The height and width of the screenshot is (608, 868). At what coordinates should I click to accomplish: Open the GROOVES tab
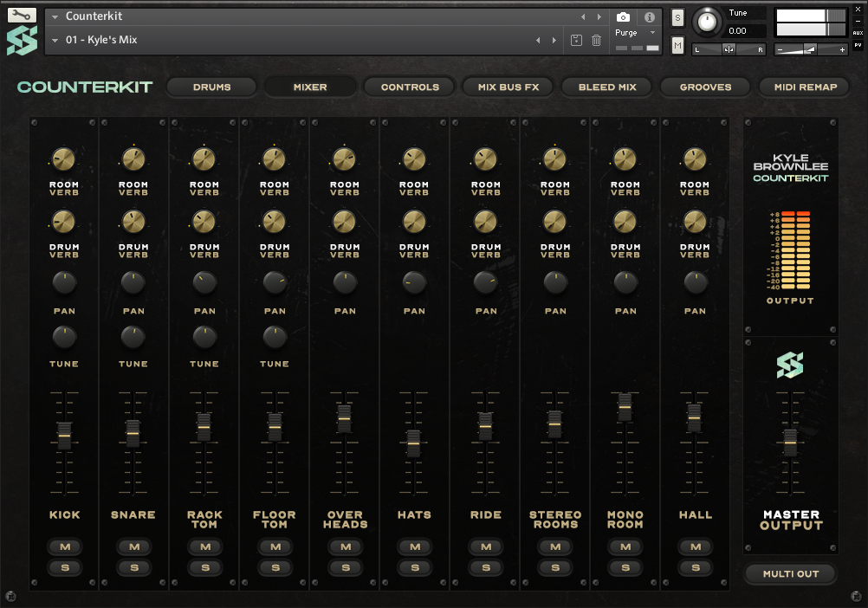[x=708, y=87]
